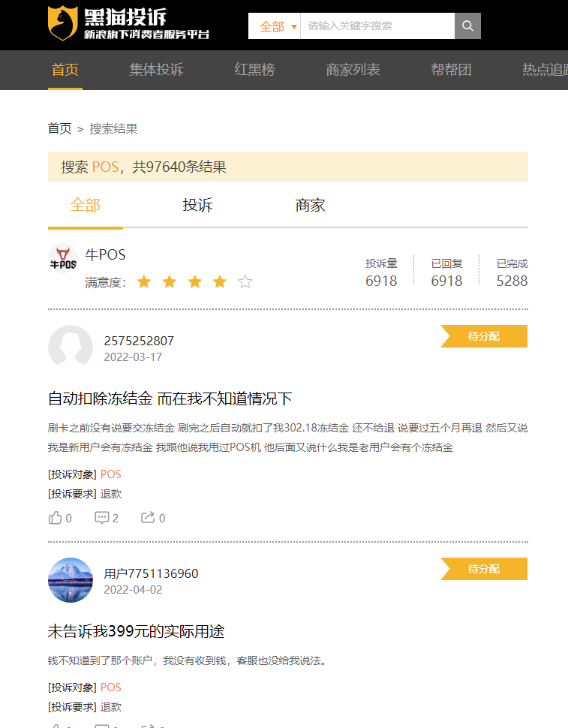Click the first filled satisfaction star

tap(144, 282)
